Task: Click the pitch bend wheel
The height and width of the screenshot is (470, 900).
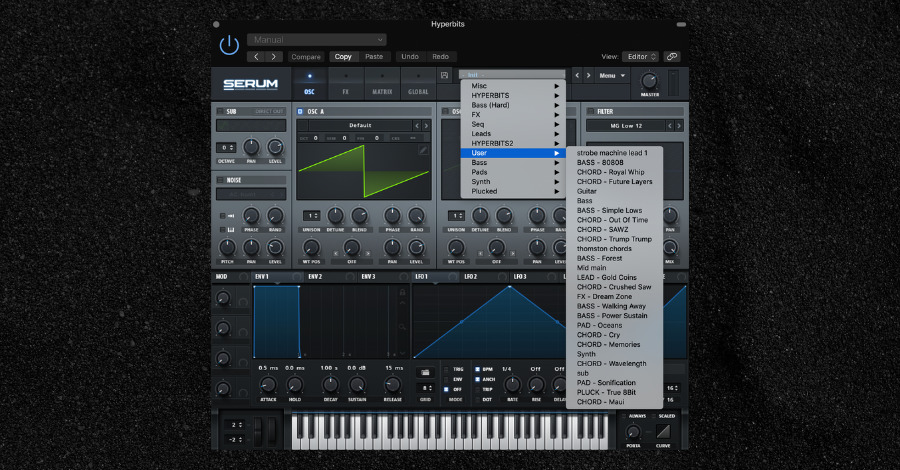Action: (258, 432)
